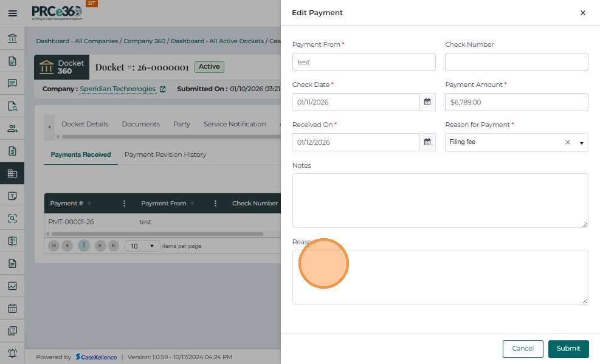Click the Payment Amount field
The height and width of the screenshot is (364, 600).
pyautogui.click(x=516, y=102)
